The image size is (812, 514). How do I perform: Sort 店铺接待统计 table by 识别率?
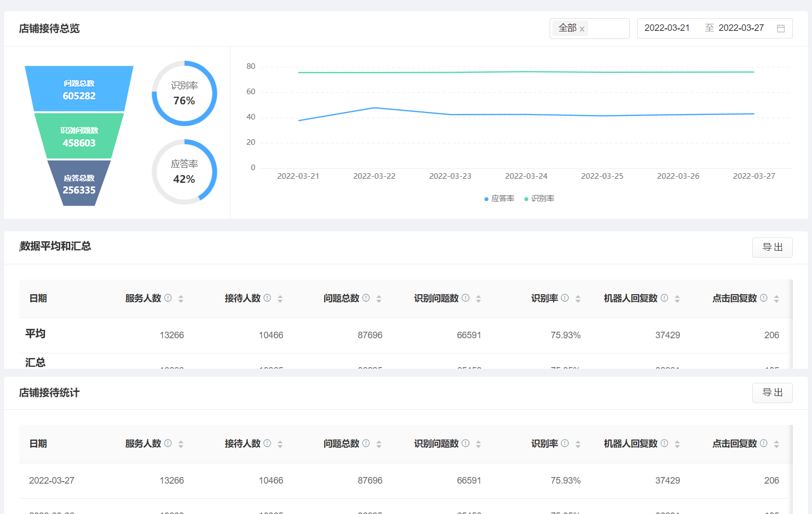(577, 444)
